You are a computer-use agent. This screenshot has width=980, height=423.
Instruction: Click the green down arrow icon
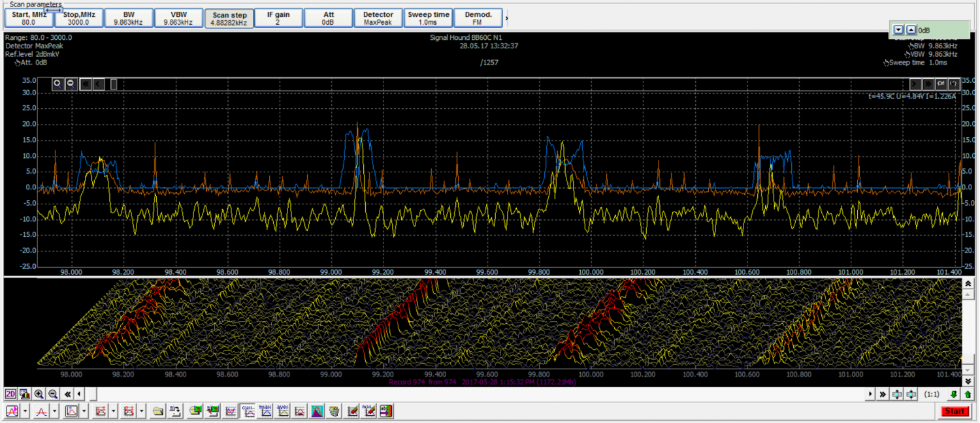coord(954,394)
